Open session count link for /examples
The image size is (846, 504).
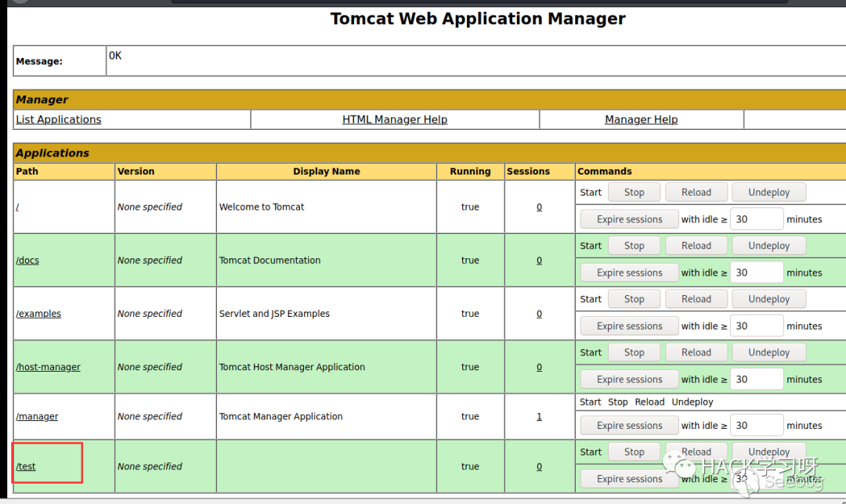539,314
